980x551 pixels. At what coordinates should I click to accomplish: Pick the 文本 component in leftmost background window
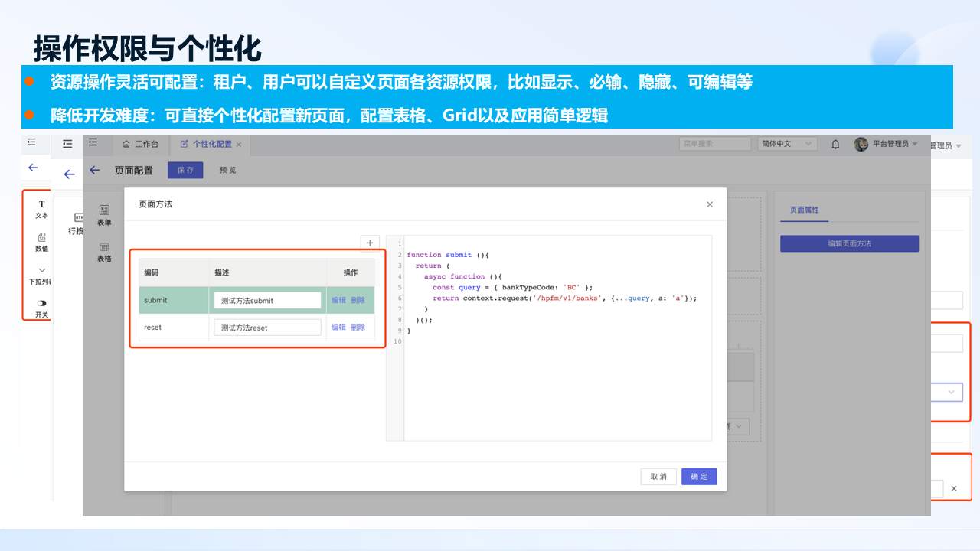pyautogui.click(x=41, y=210)
